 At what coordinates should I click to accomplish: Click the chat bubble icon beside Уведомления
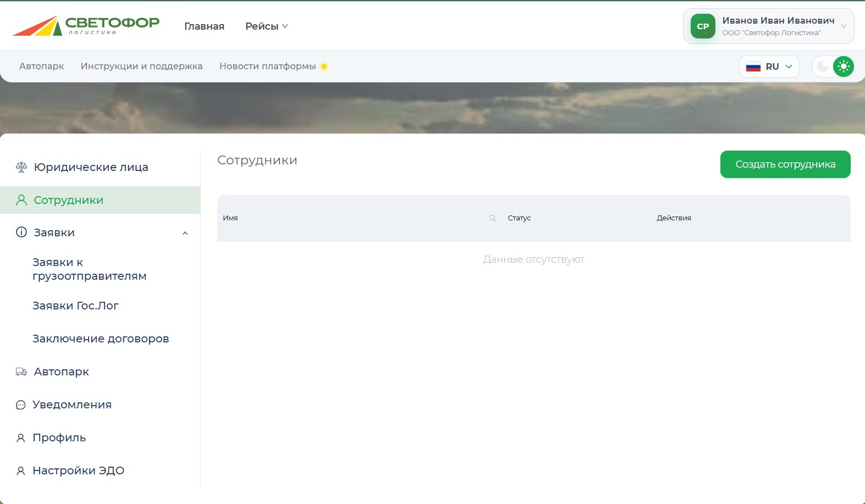pos(21,405)
